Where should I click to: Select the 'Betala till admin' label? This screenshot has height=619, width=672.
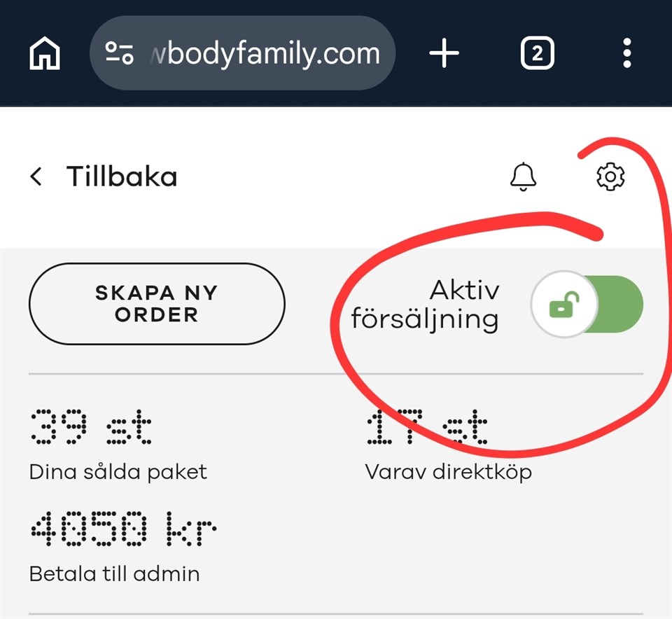114,574
